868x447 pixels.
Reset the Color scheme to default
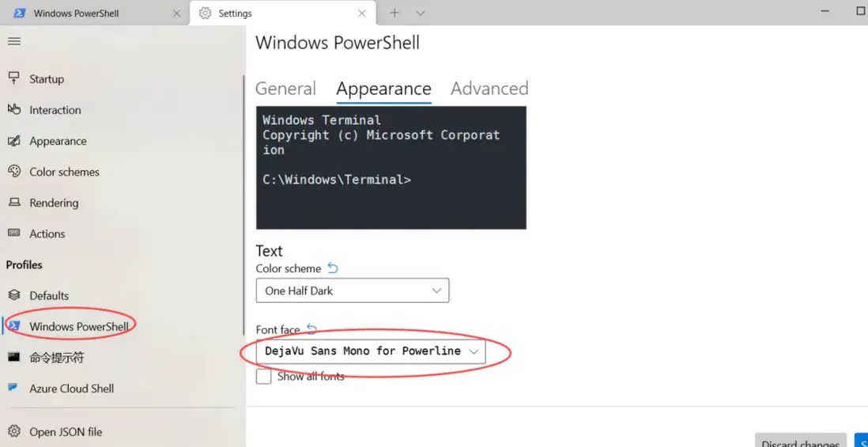pyautogui.click(x=333, y=268)
